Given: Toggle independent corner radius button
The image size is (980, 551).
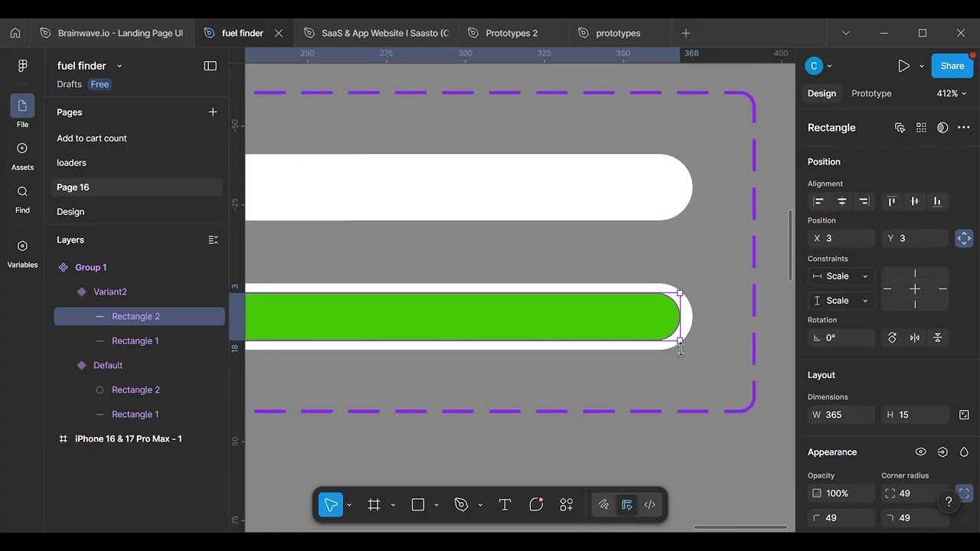Looking at the screenshot, I should coord(964,494).
